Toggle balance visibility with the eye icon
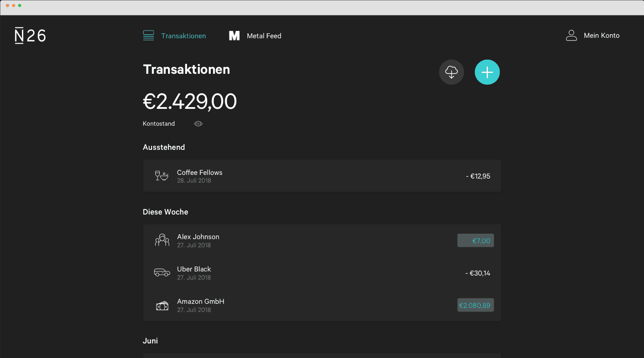Viewport: 644px width, 358px height. click(198, 124)
